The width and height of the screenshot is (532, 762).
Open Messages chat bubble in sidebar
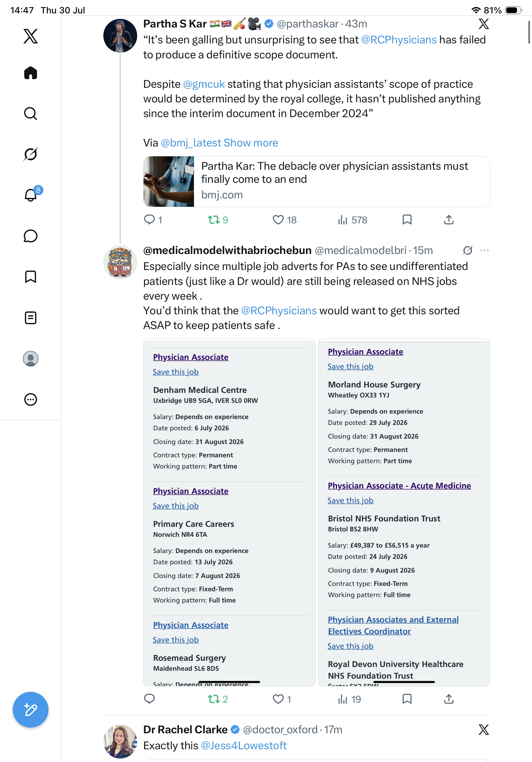(x=31, y=236)
